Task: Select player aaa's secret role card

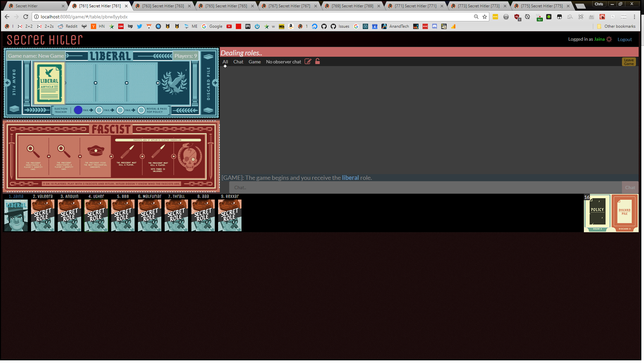Action: 203,215
